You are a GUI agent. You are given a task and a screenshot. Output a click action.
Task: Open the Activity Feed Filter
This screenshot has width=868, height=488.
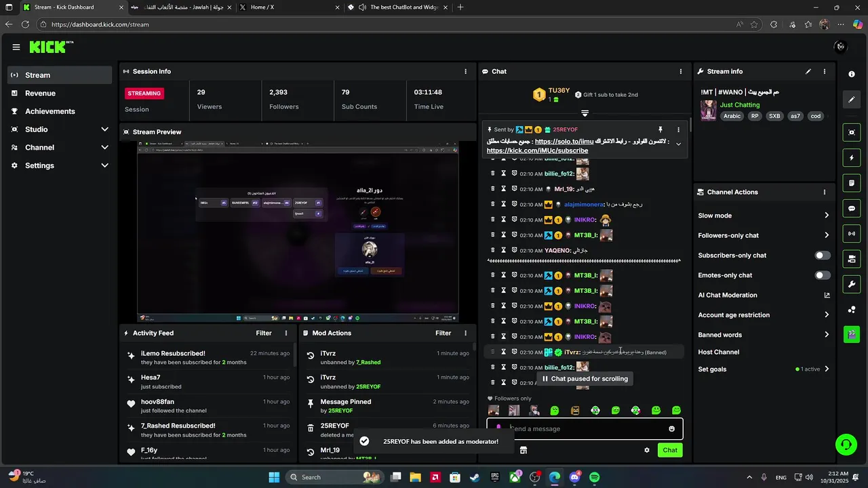[x=264, y=333]
